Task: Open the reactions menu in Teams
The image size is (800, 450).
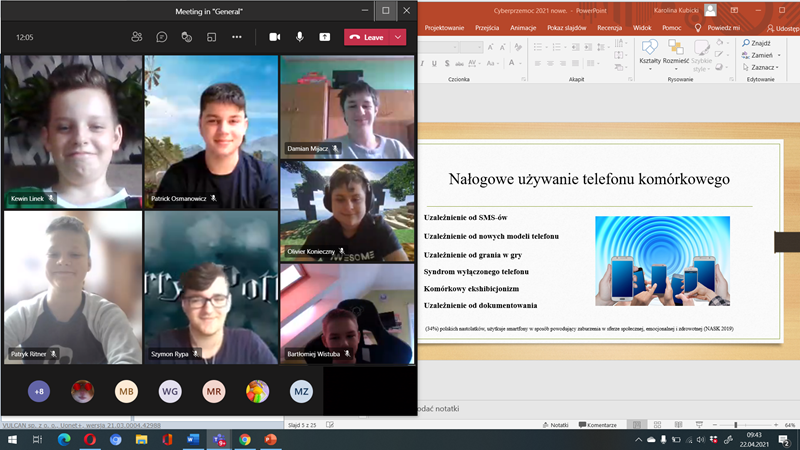Action: coord(186,37)
